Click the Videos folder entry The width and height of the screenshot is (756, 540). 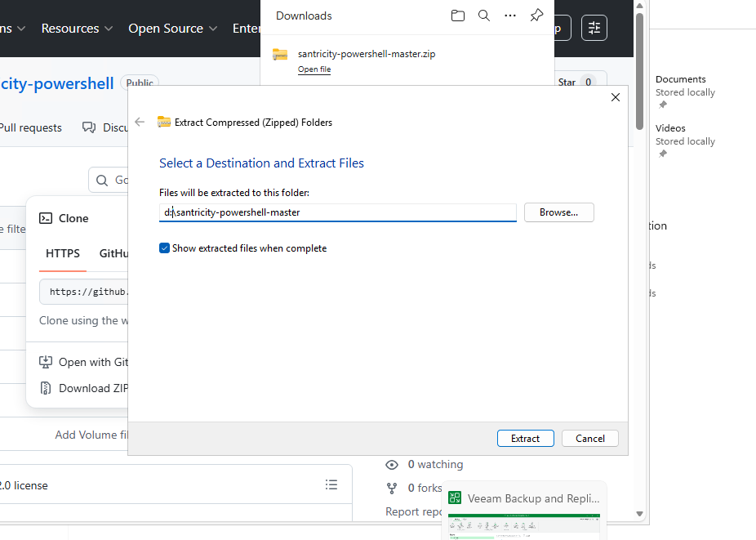pos(685,141)
